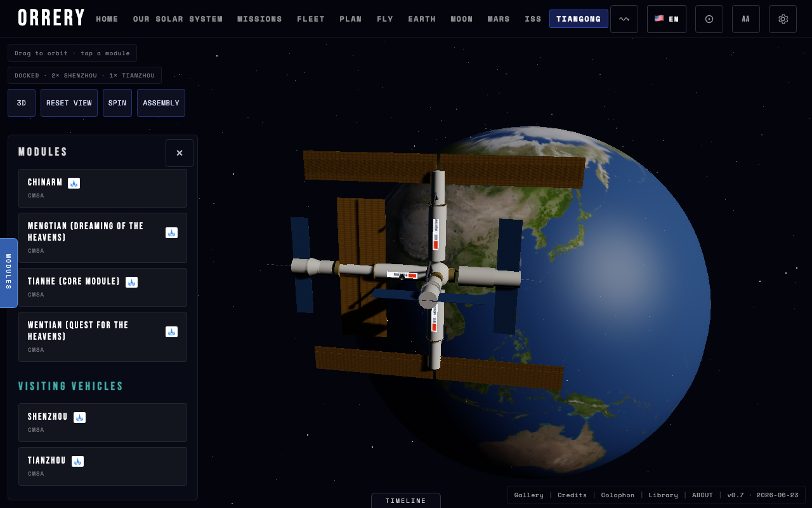Image resolution: width=812 pixels, height=508 pixels.
Task: Select Mengtian (Dreaming of the Heavens) card
Action: (x=103, y=237)
